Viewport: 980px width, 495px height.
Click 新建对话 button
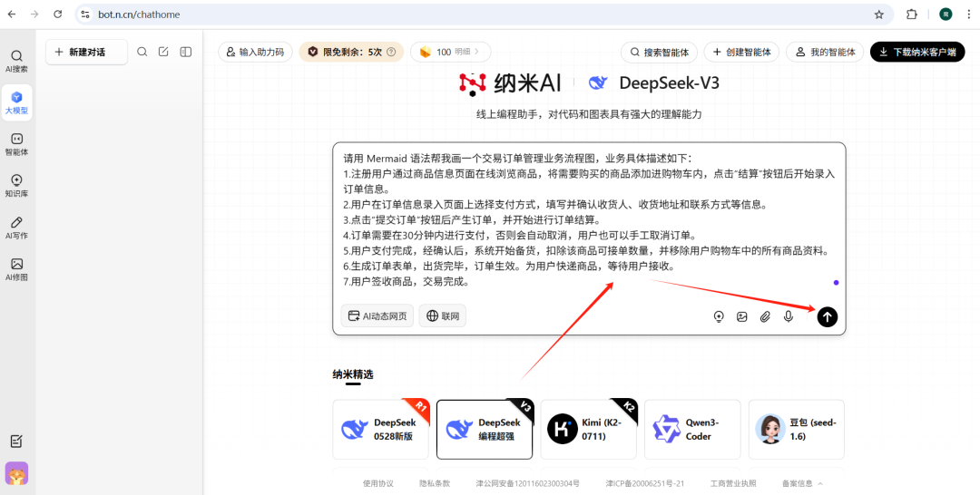[86, 52]
